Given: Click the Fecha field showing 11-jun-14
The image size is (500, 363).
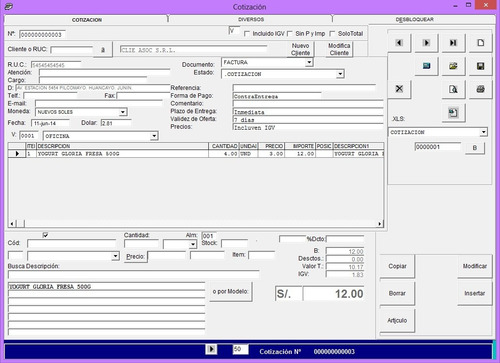Looking at the screenshot, I should tap(50, 123).
